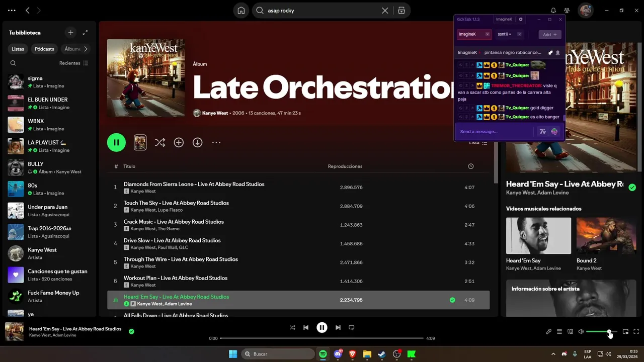The image size is (644, 362).
Task: Open the BULLY album in library
Action: pyautogui.click(x=49, y=167)
